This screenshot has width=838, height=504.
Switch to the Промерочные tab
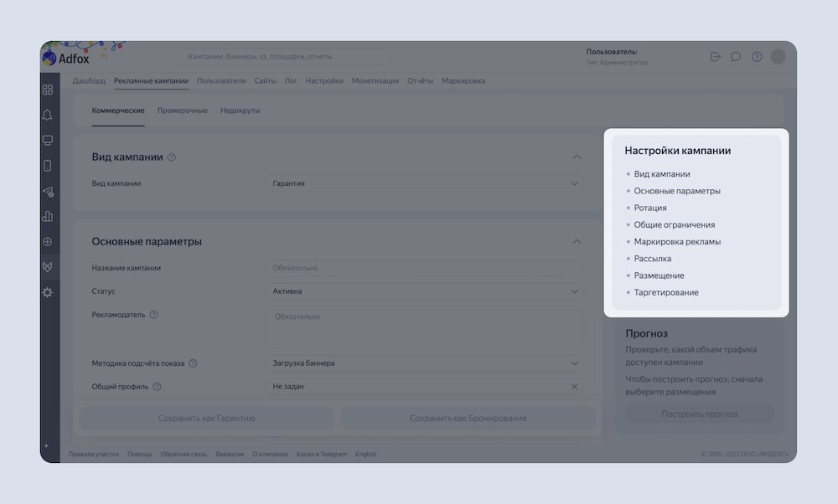(182, 111)
